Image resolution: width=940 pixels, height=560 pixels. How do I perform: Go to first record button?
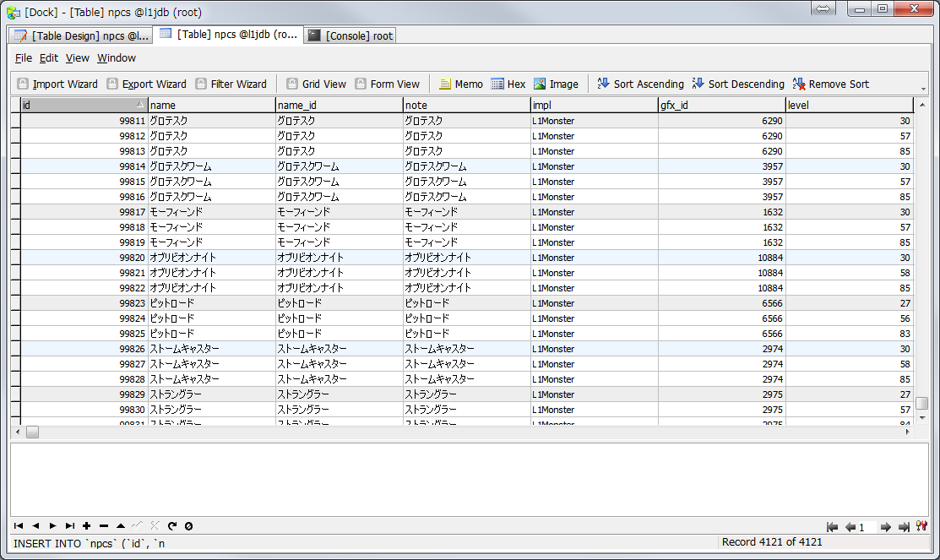[19, 526]
